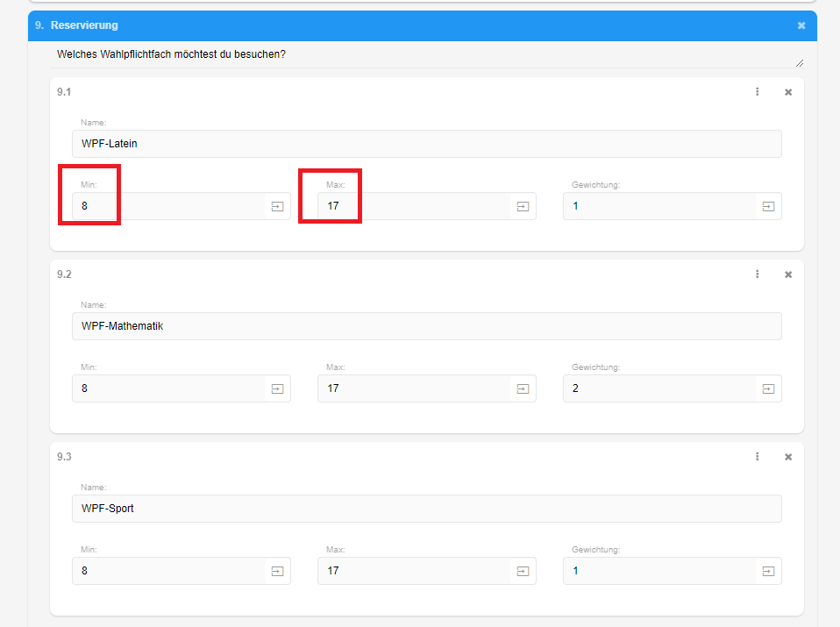Open the options menu for item 9.1

pos(757,91)
